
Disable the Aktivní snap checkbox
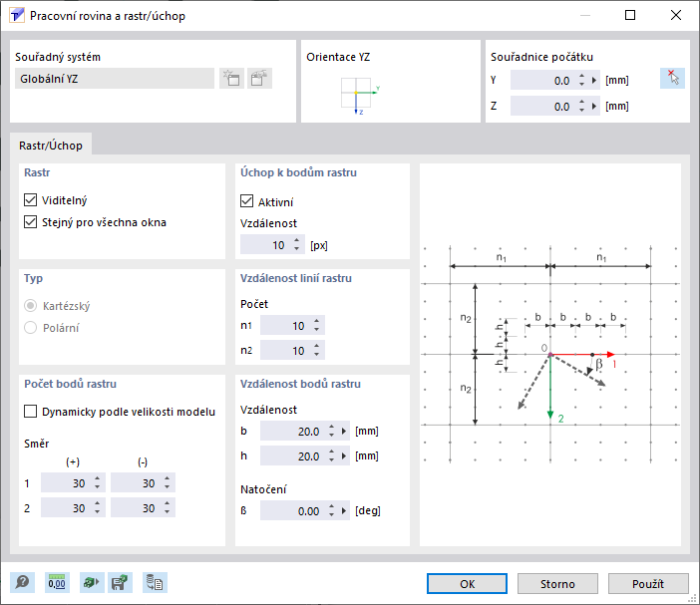click(x=247, y=201)
